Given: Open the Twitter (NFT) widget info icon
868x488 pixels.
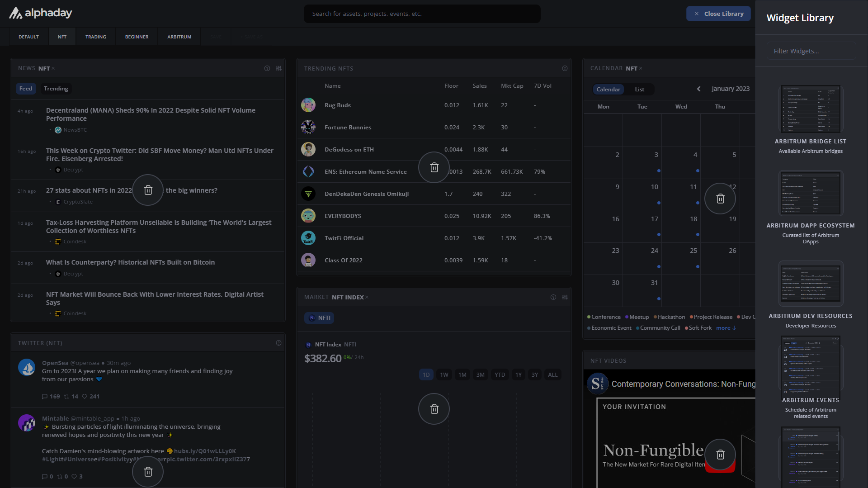Looking at the screenshot, I should (278, 343).
